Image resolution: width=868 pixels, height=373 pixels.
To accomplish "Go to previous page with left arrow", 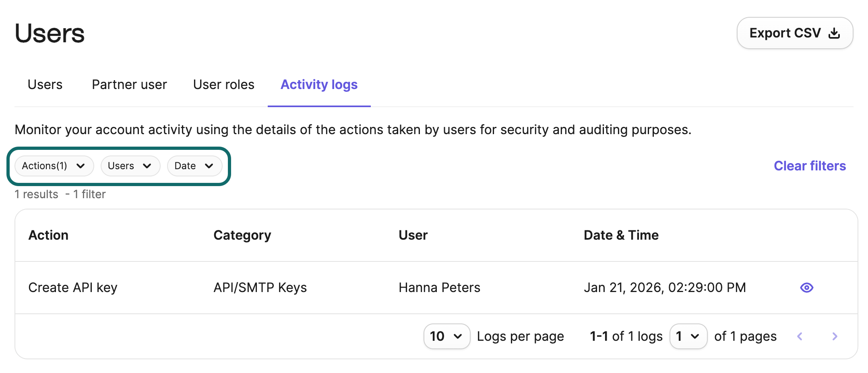I will click(x=800, y=336).
